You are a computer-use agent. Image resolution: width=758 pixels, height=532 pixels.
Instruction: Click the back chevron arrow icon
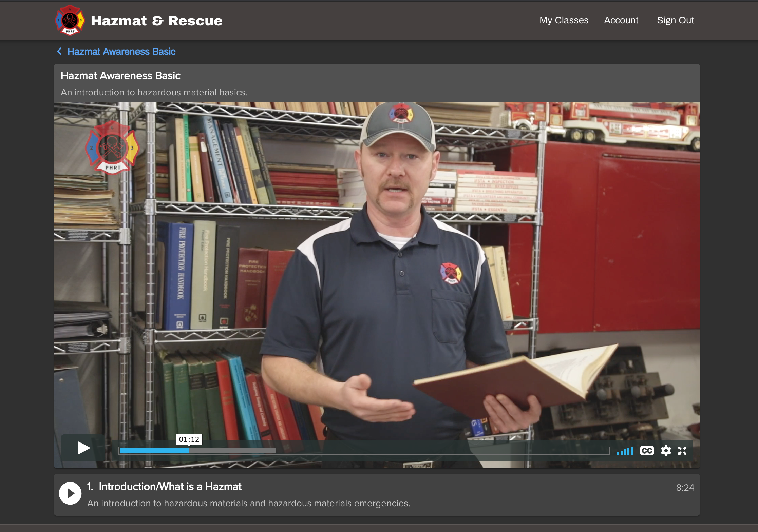[x=59, y=51]
